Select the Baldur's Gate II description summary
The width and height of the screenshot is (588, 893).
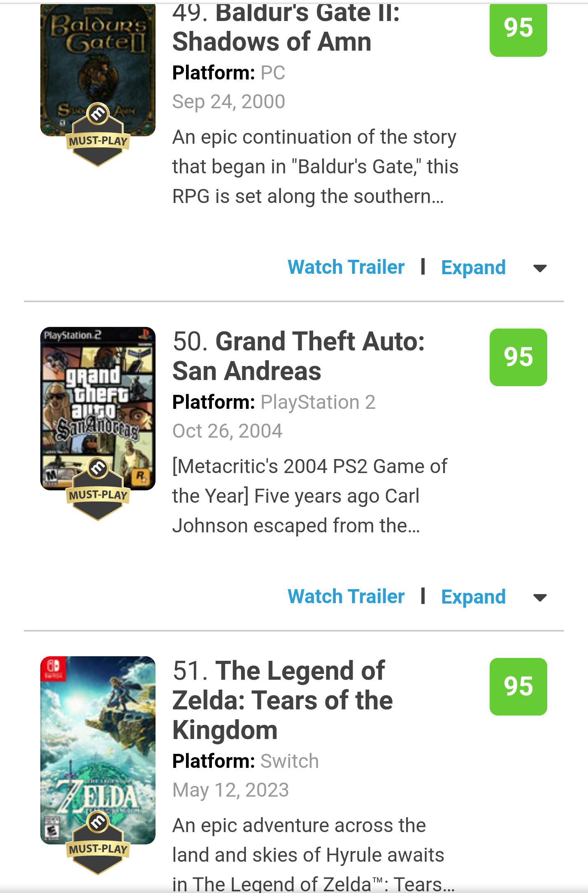[315, 167]
